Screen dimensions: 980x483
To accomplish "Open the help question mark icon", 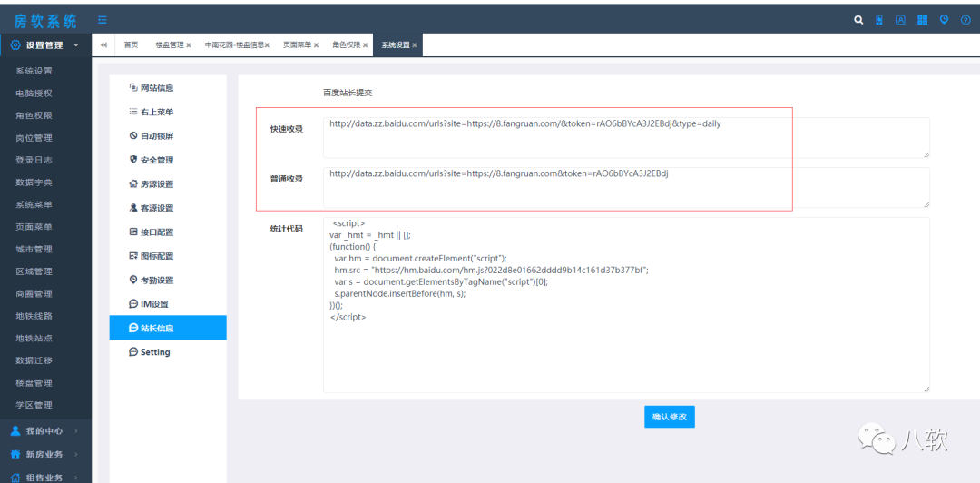I will pyautogui.click(x=965, y=20).
